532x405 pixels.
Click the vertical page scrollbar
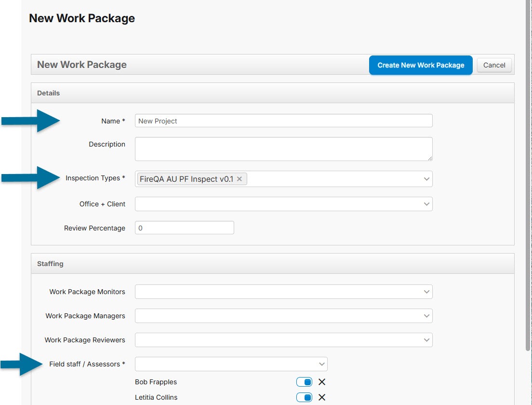click(x=529, y=174)
